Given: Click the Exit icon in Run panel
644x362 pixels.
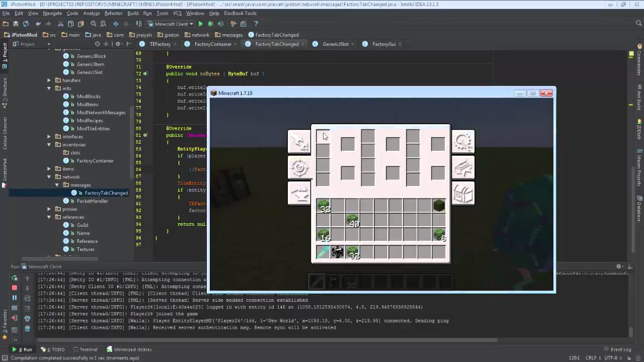Looking at the screenshot, I should pyautogui.click(x=15, y=318).
